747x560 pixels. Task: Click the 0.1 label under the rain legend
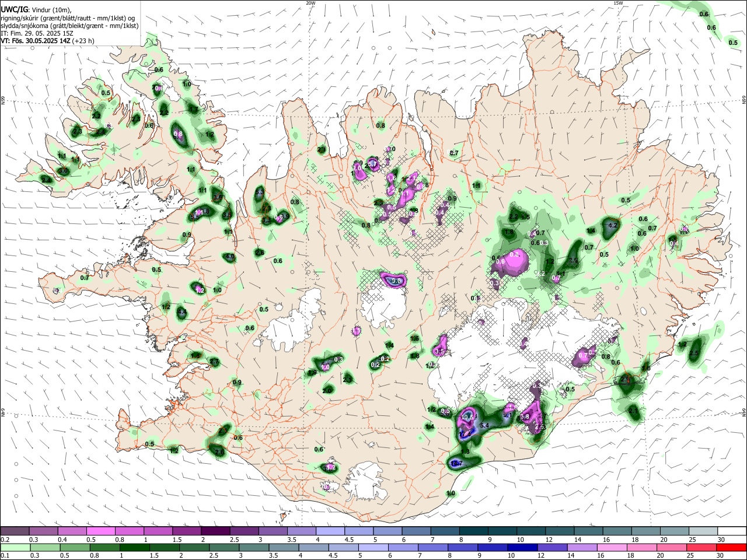(5, 555)
